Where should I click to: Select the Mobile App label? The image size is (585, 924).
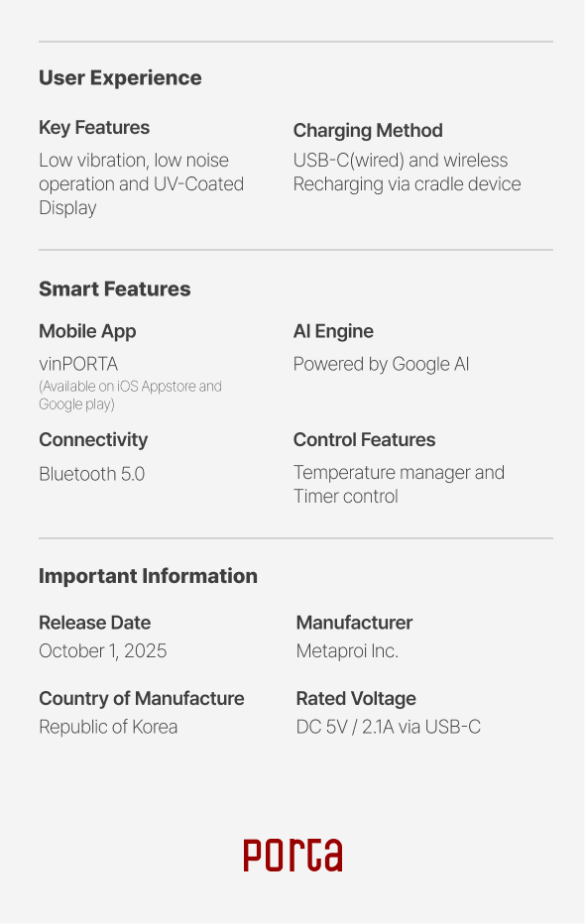coord(88,331)
